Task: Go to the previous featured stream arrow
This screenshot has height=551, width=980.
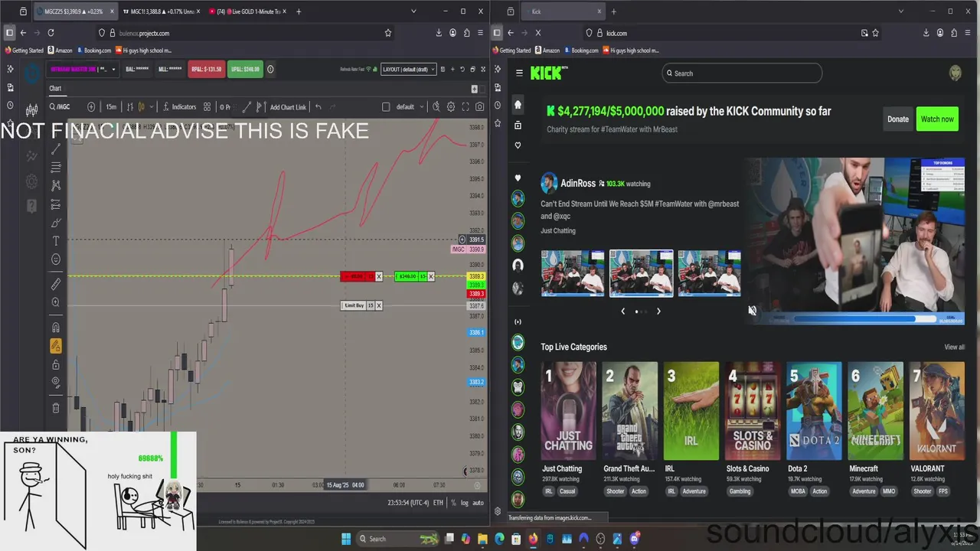Action: pos(622,311)
